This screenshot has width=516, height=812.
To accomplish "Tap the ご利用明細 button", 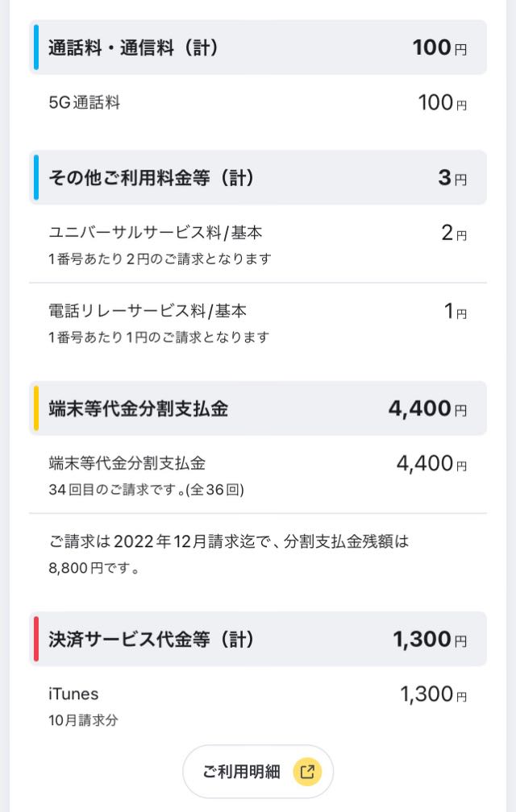I will click(257, 772).
